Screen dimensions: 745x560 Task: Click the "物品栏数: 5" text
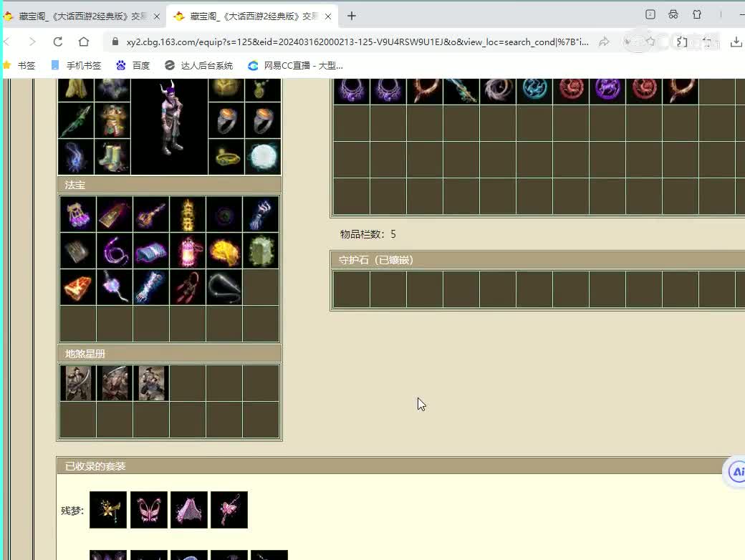(367, 234)
